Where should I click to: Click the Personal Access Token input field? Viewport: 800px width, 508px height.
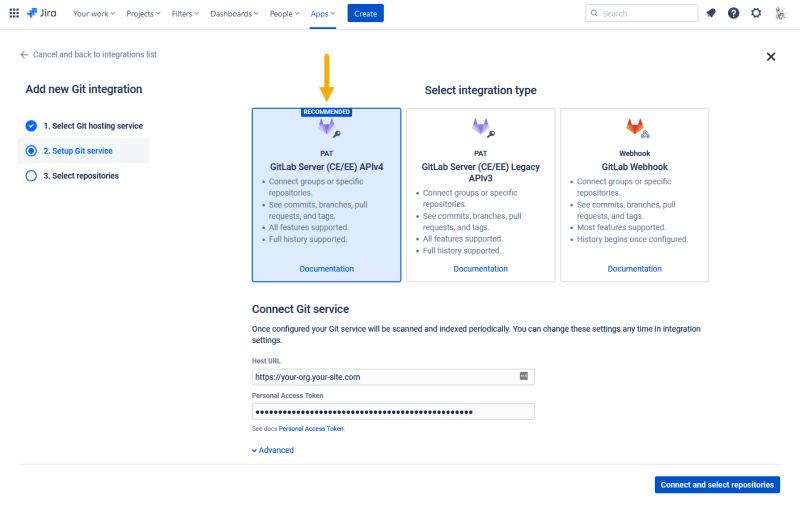pyautogui.click(x=393, y=412)
